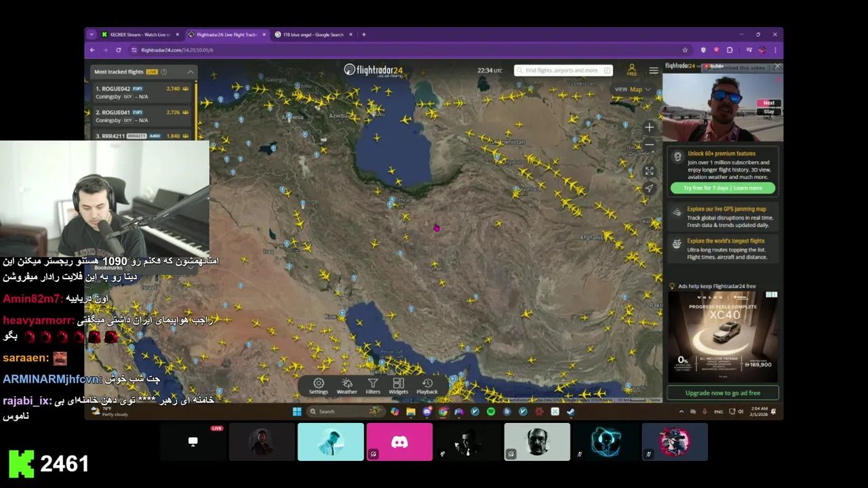Open the browser tab list dropdown
Screen dimensions: 868x488
92,35
